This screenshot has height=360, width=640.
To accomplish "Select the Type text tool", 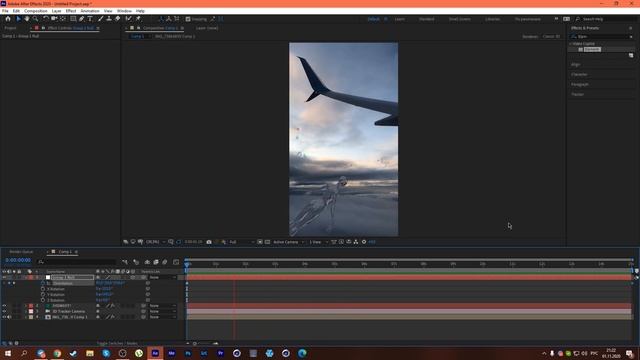I will click(90, 19).
